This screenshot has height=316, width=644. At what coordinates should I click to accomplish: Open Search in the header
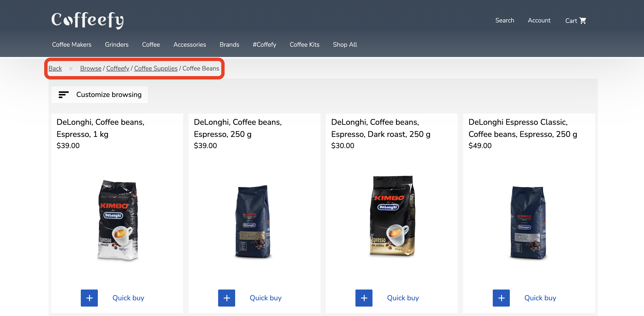click(504, 20)
